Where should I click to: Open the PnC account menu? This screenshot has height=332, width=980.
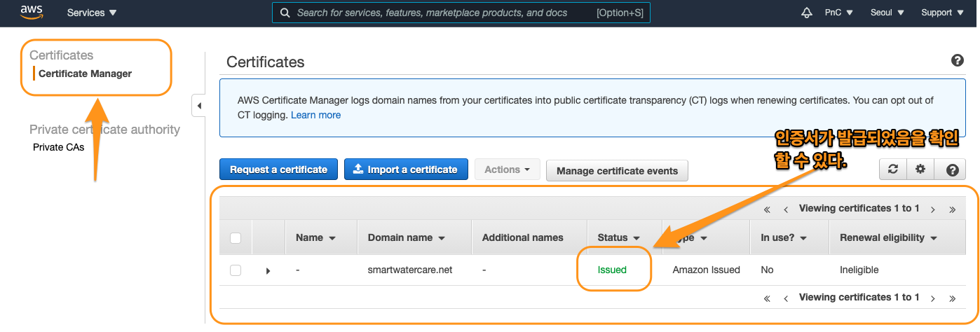[838, 13]
